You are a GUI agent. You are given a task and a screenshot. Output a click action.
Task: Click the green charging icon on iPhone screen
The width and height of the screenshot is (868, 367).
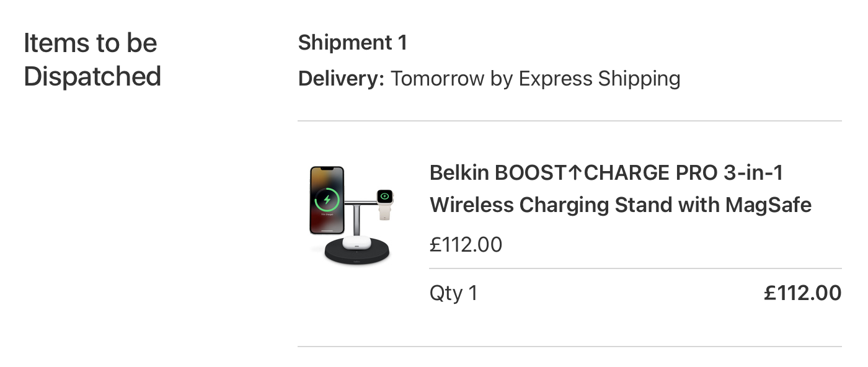[x=326, y=200]
